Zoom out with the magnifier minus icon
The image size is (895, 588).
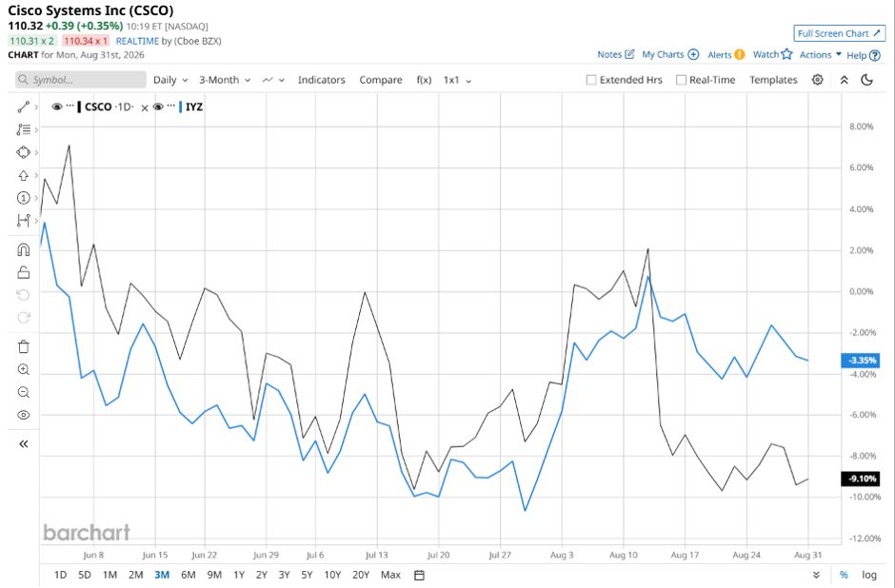pos(24,392)
